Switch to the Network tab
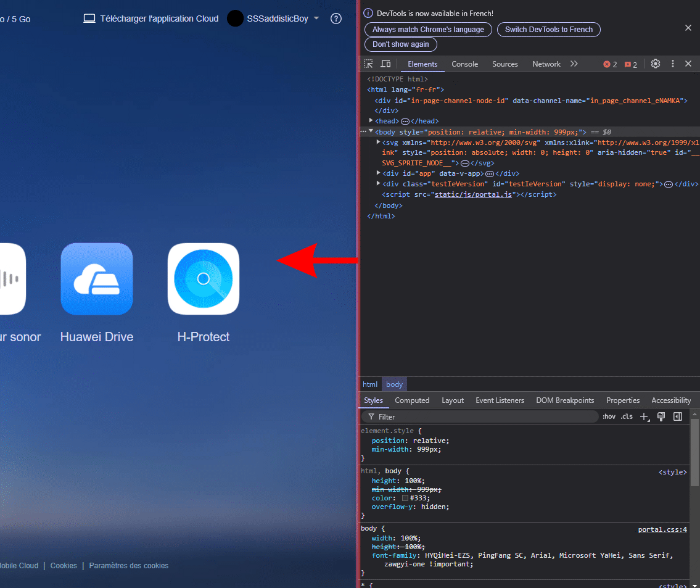The image size is (700, 588). (546, 64)
